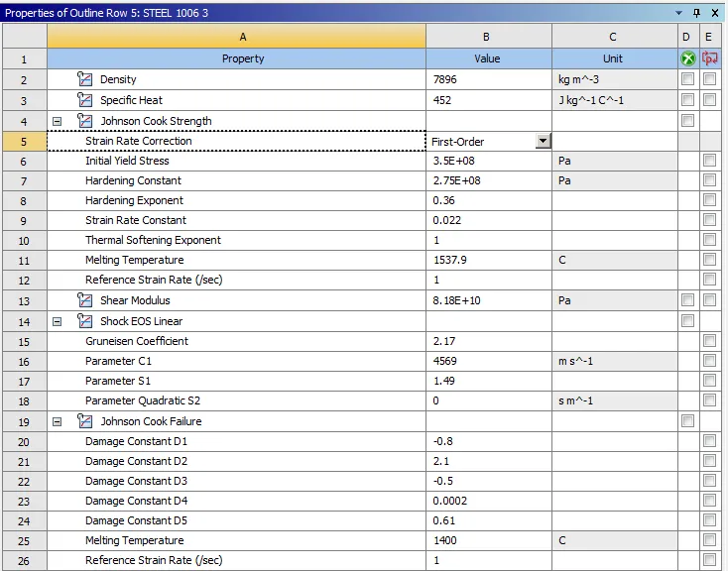Toggle parameter checkbox for Hardening Constant

709,180
